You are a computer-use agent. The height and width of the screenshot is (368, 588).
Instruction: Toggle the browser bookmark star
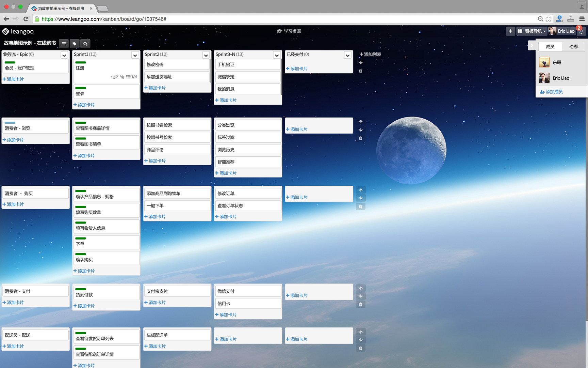tap(549, 19)
